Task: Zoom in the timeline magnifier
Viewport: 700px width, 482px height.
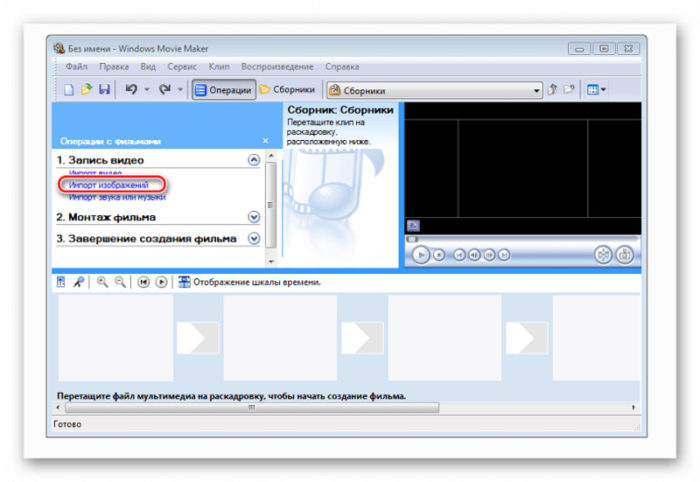Action: point(102,282)
